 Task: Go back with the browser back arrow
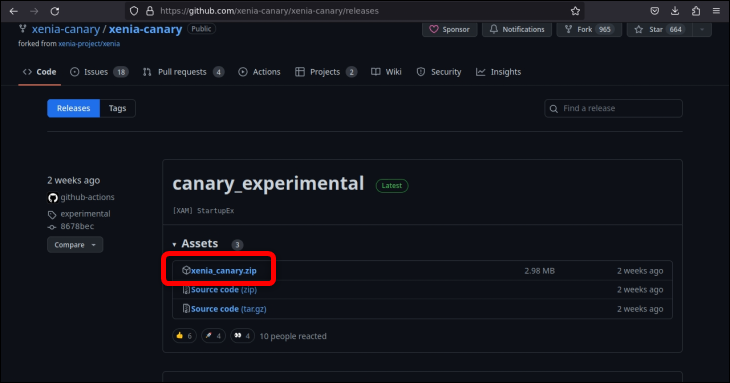tap(14, 11)
